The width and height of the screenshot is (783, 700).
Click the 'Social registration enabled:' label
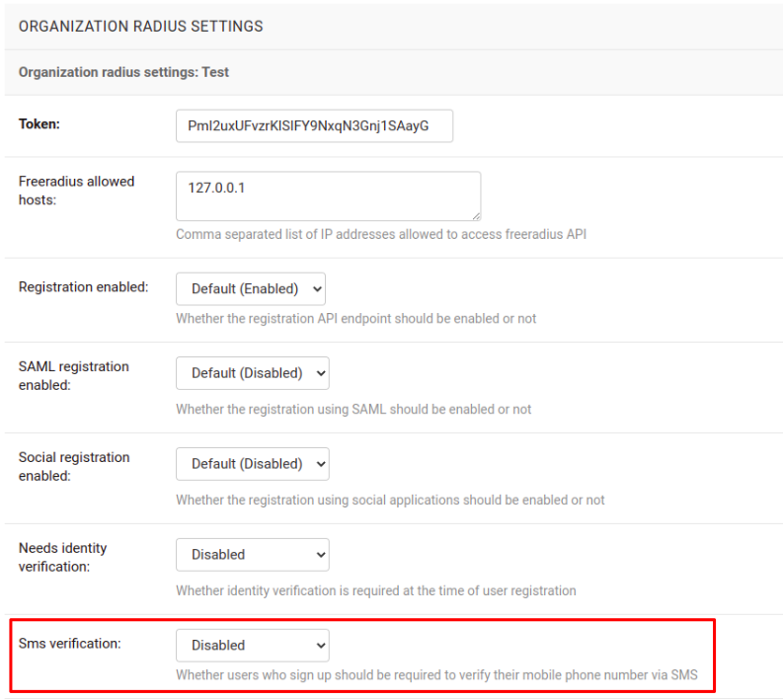click(x=74, y=466)
